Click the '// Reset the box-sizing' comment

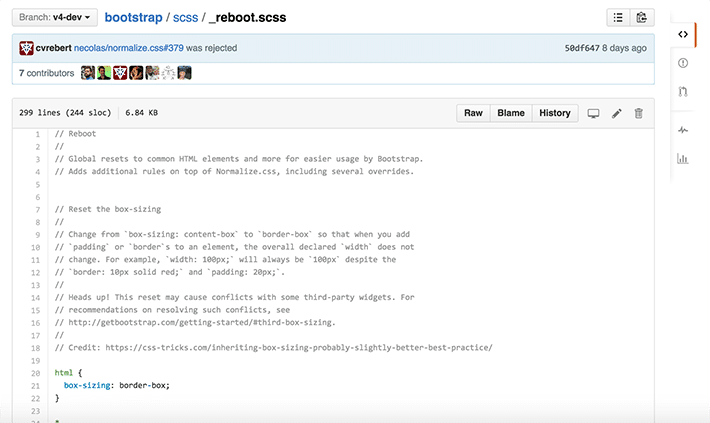click(x=108, y=209)
